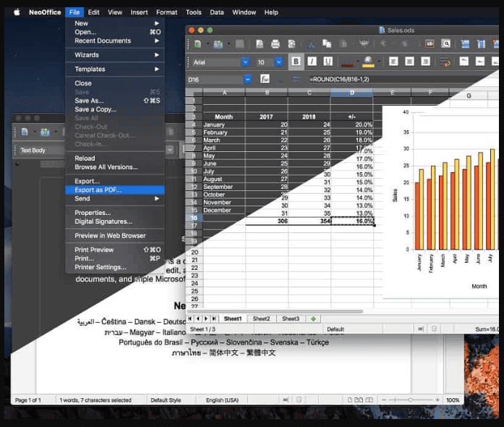Open Print Preview icon in spreadsheet toolbar
Viewport: 504px width, 427px height.
(x=291, y=43)
